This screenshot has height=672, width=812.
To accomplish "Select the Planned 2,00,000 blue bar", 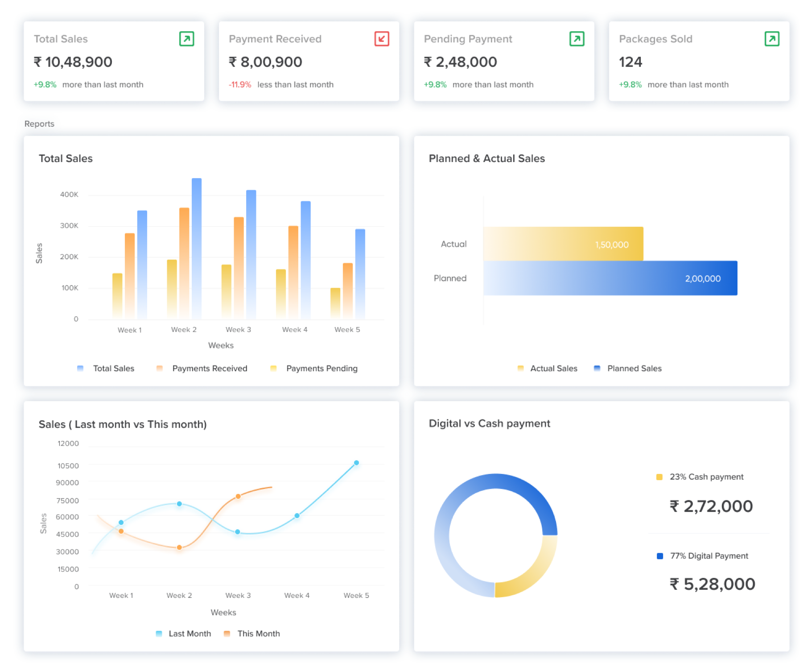I will pos(610,278).
